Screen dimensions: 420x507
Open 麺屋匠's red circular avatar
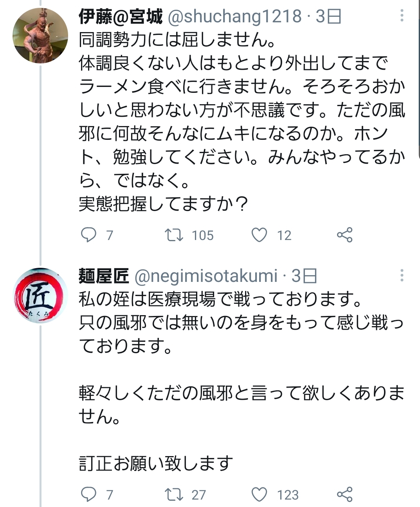(40, 295)
